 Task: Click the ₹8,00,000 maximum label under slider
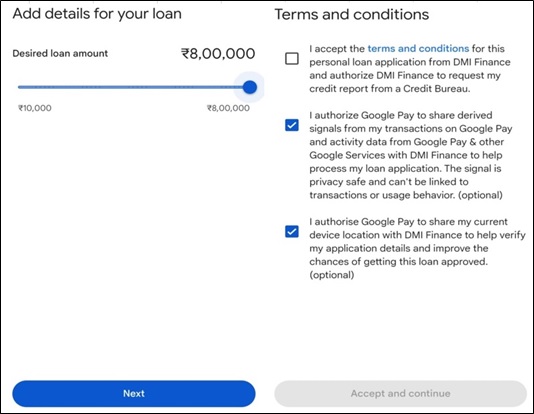pyautogui.click(x=228, y=108)
